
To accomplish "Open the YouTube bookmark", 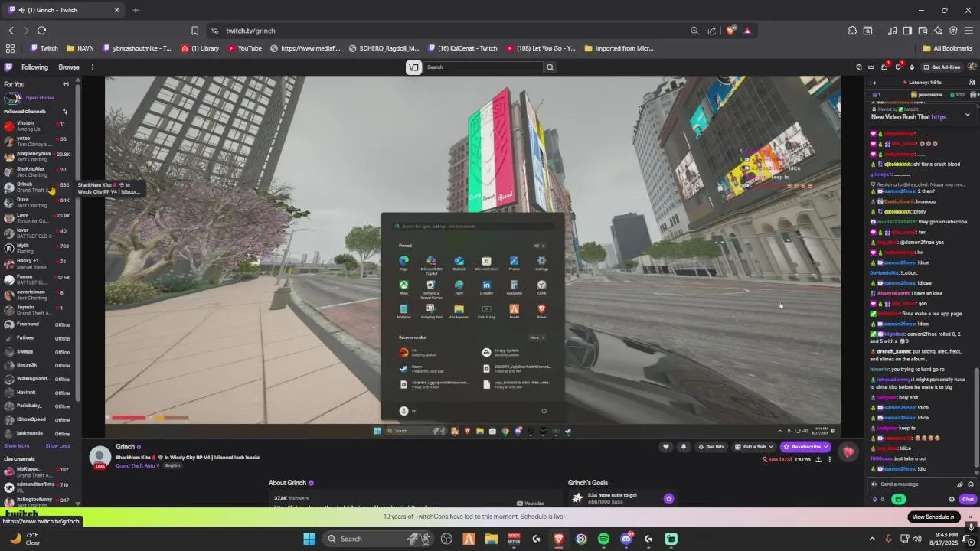I will (244, 48).
